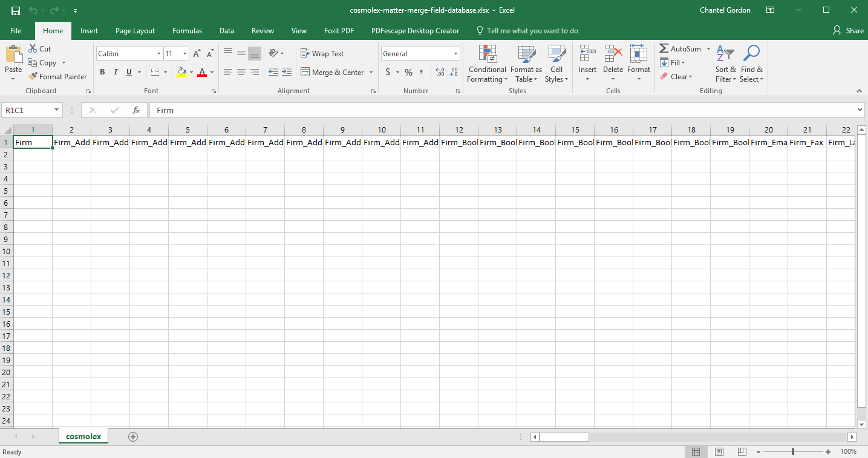This screenshot has width=868, height=458.
Task: Open the Conditional Formatting menu
Action: click(x=488, y=64)
